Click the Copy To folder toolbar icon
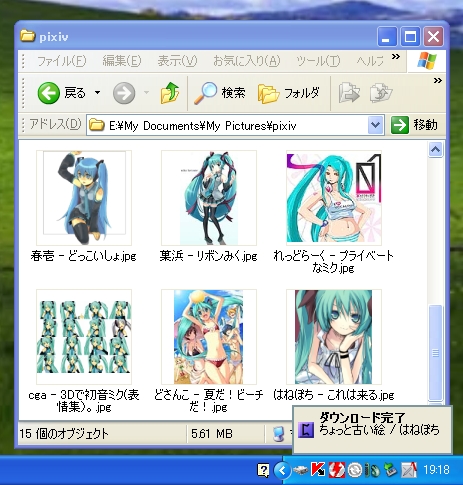 click(x=381, y=93)
